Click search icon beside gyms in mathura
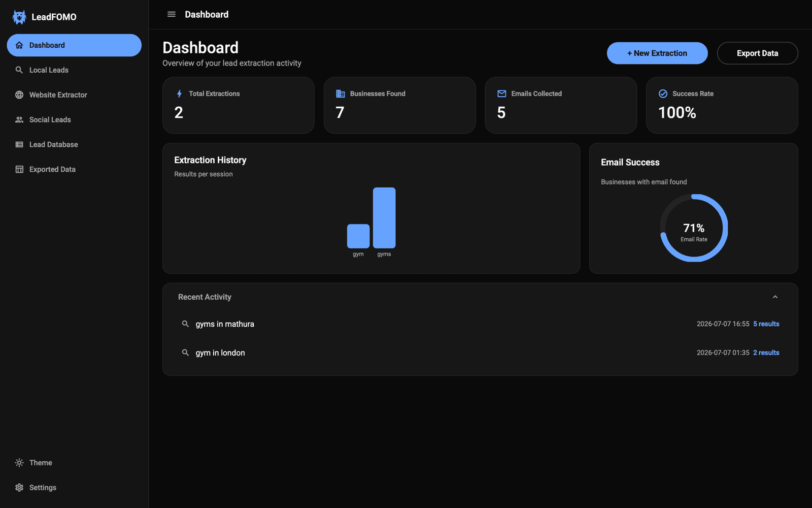Image resolution: width=812 pixels, height=508 pixels. [x=185, y=324]
